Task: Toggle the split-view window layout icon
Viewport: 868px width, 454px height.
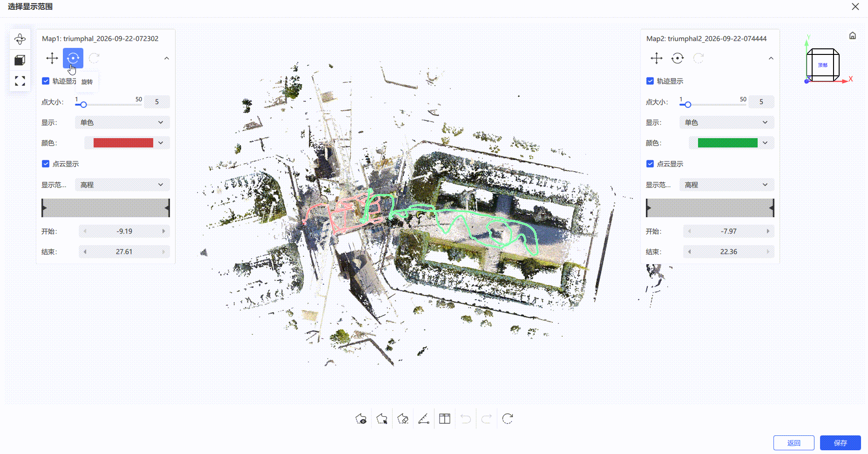Action: [445, 419]
